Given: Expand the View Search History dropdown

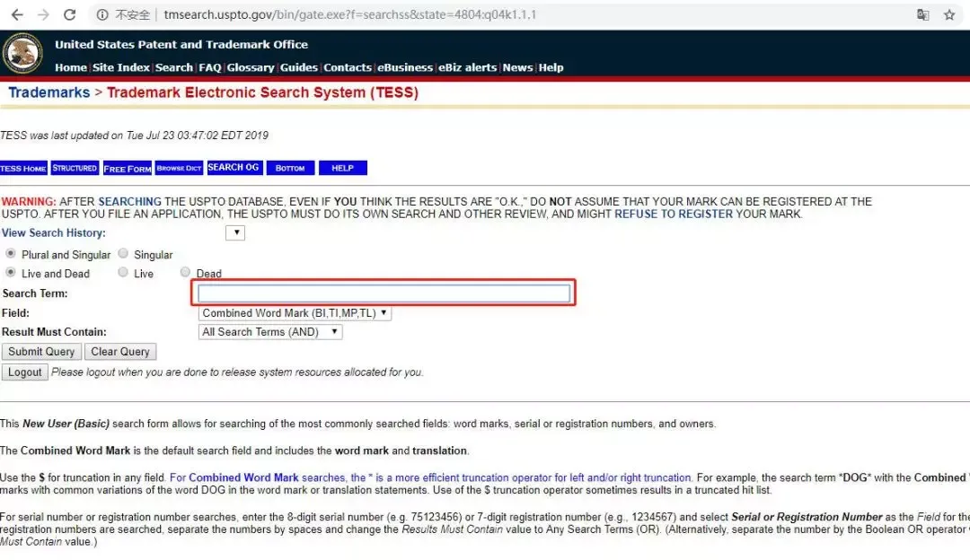Looking at the screenshot, I should point(235,233).
